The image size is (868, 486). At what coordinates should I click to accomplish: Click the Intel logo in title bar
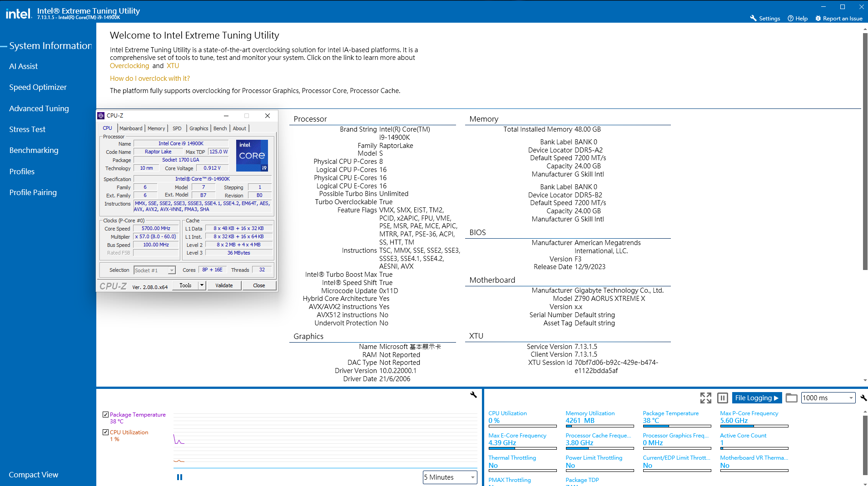click(18, 14)
